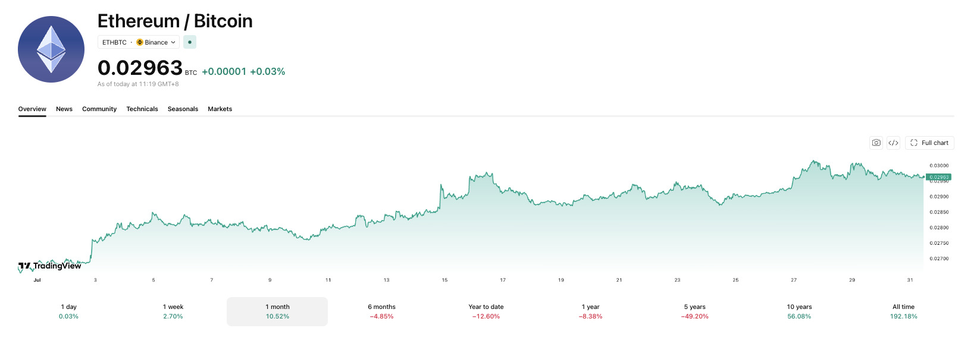Choose the 1 week range
Screen dimensions: 980x347
coord(173,311)
